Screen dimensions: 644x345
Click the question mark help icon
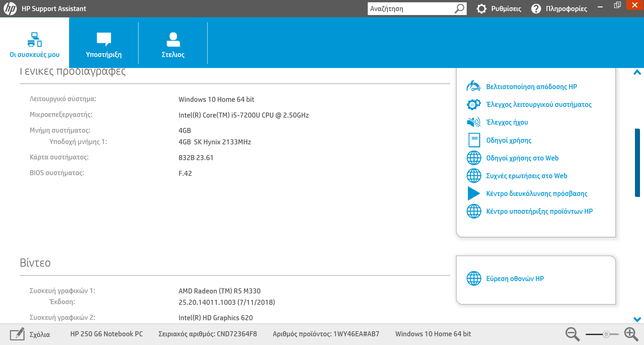(x=536, y=9)
